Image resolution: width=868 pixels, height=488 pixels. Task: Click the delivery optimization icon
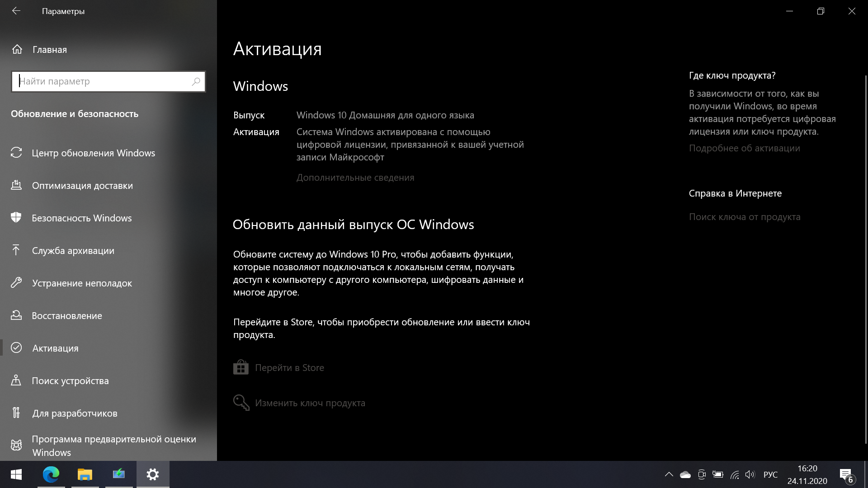16,185
